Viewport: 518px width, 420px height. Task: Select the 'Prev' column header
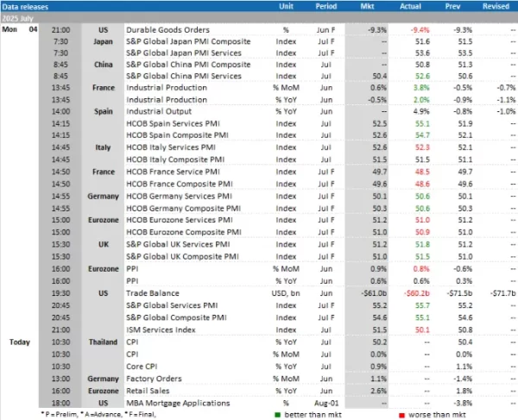452,6
